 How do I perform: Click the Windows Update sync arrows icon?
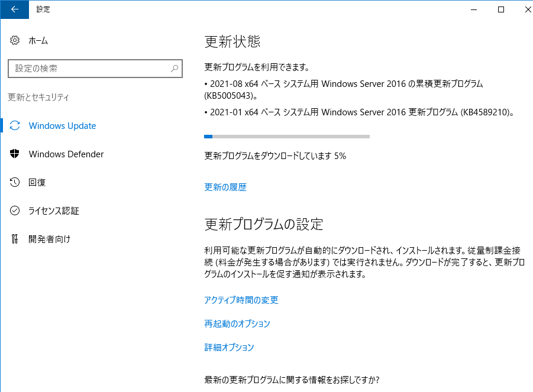tap(15, 126)
